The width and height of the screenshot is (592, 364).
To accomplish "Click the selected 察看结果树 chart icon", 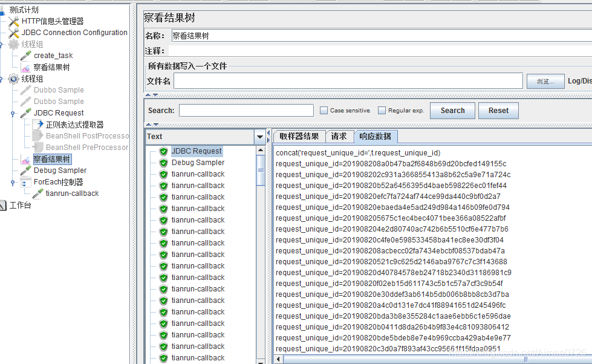I will [x=25, y=160].
